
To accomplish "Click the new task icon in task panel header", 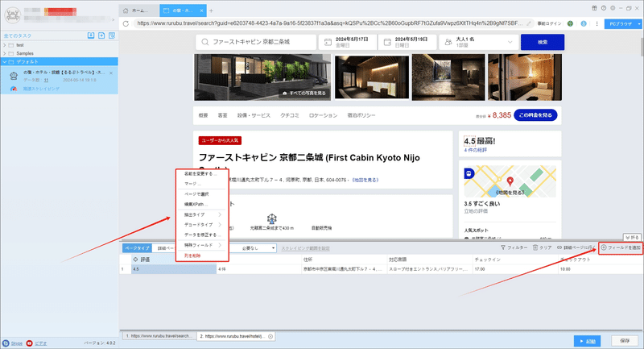I will point(101,35).
